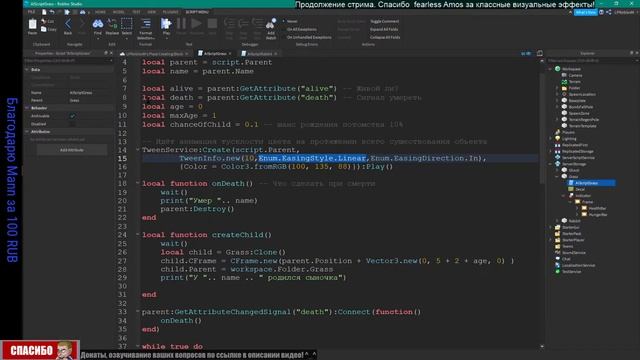Select the Camera item in Explorer
The width and height of the screenshot is (640, 360).
coord(575,76)
